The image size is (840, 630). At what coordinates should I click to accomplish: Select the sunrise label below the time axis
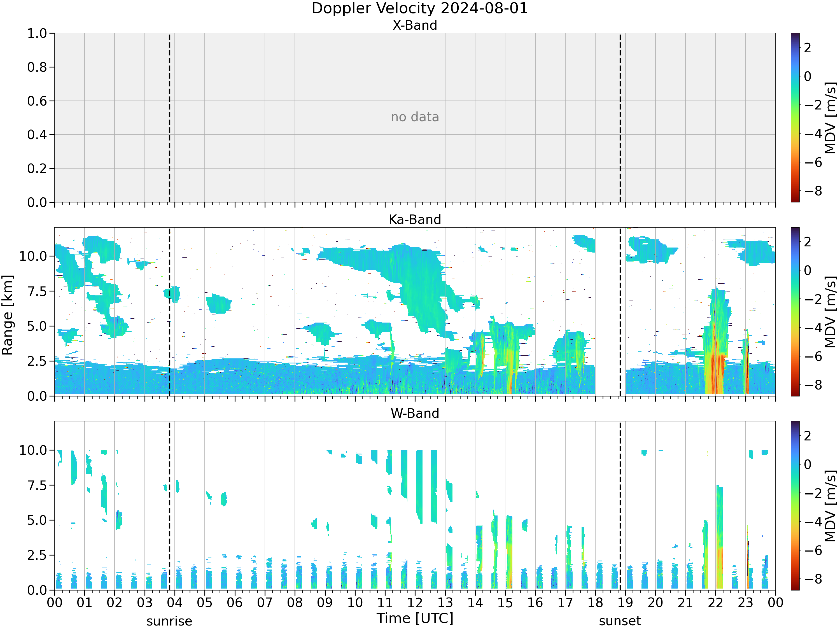point(169,621)
